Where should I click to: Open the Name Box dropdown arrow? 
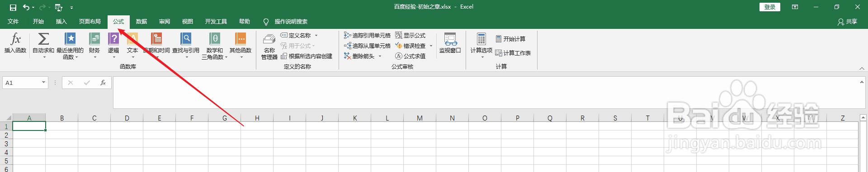[44, 83]
